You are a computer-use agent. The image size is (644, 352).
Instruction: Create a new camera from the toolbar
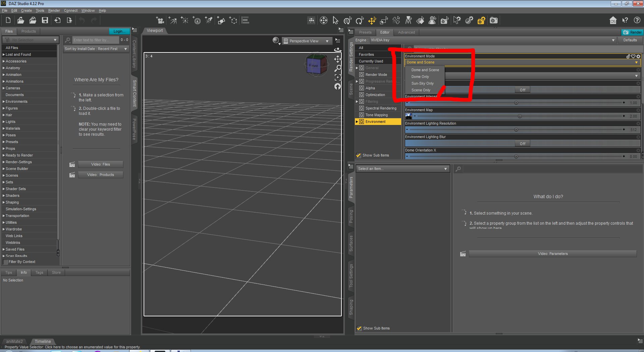(x=160, y=20)
